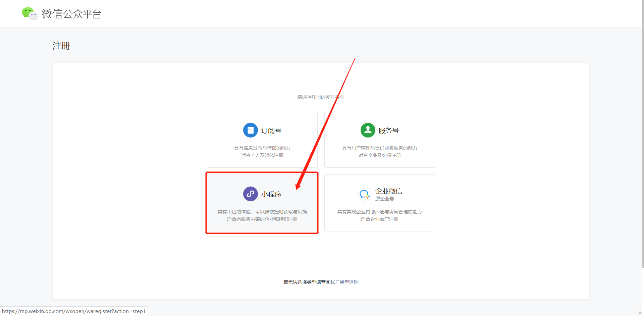Click 适合企业及组织注册 description line
644x316 pixels.
380,155
